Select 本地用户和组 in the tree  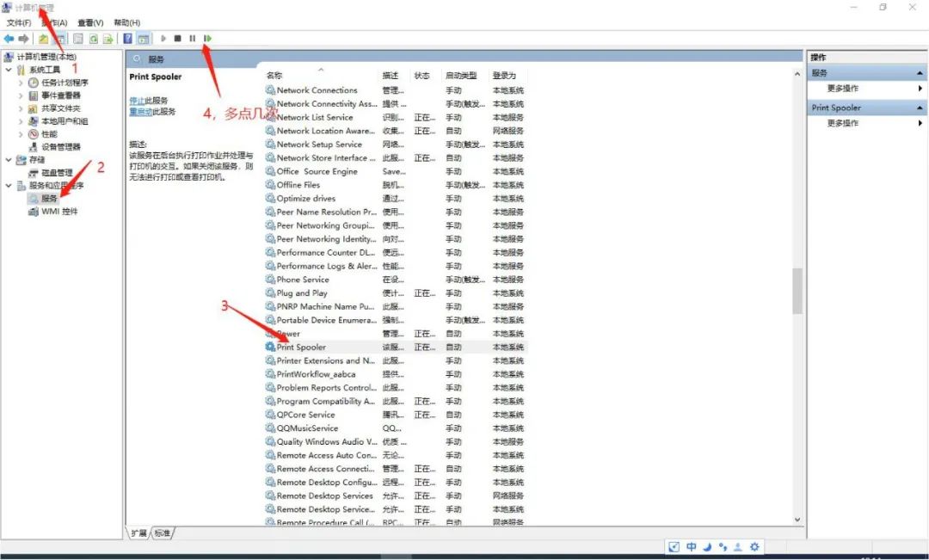click(x=65, y=121)
